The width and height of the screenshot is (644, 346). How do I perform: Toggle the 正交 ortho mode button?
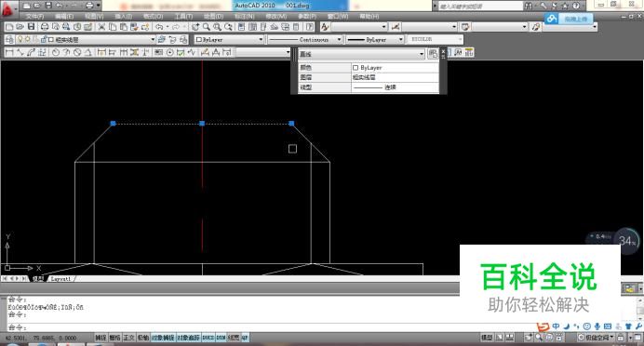[128, 338]
